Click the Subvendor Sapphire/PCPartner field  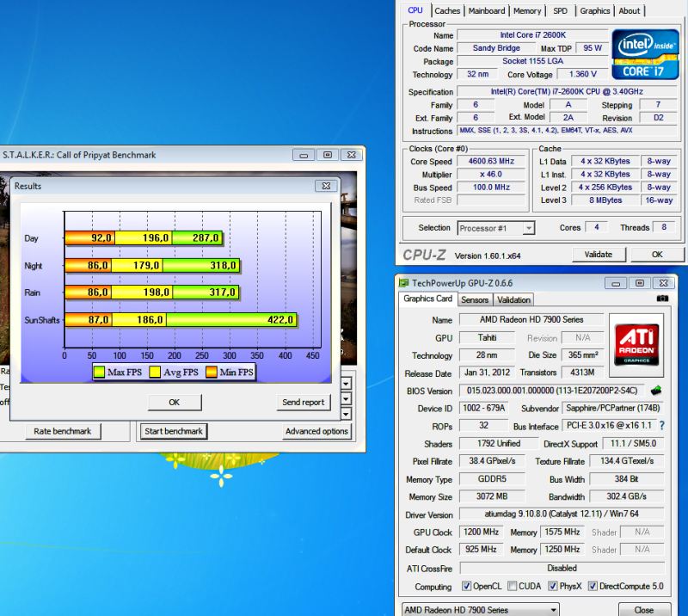[613, 409]
